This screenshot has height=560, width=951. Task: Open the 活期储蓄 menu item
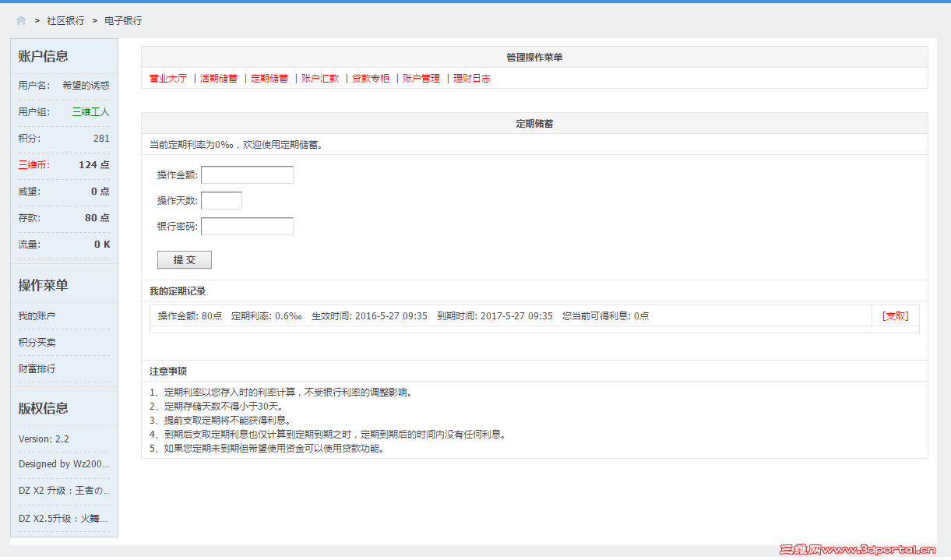(x=219, y=79)
